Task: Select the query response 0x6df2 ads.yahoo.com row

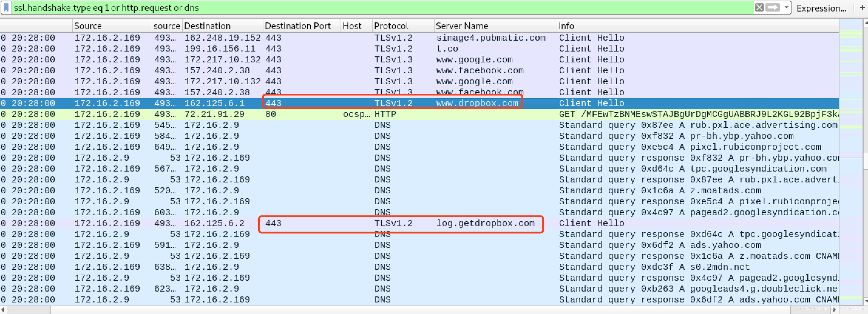Action: [x=419, y=299]
